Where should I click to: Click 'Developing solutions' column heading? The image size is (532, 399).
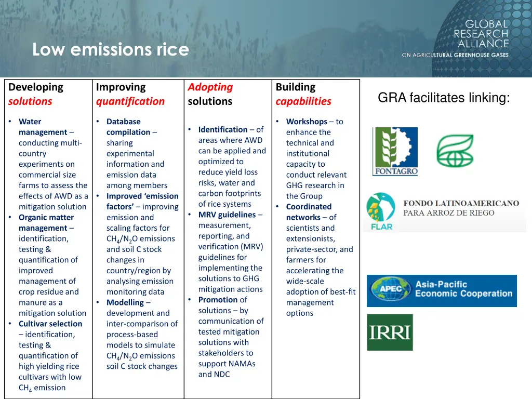click(36, 94)
